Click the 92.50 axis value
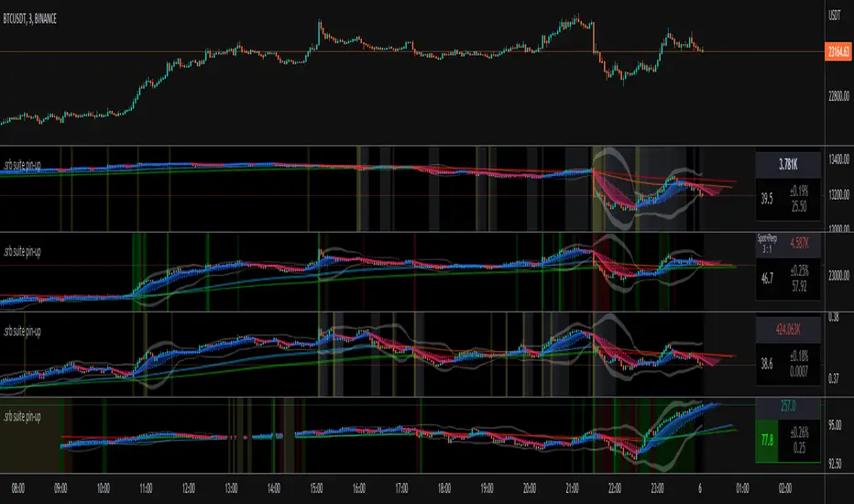Viewport: 854px width, 504px height. point(835,464)
